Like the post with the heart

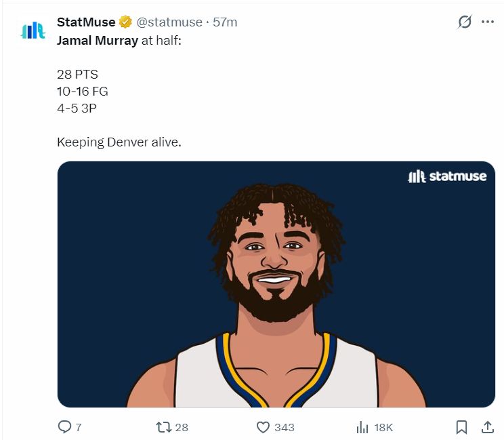coord(264,427)
